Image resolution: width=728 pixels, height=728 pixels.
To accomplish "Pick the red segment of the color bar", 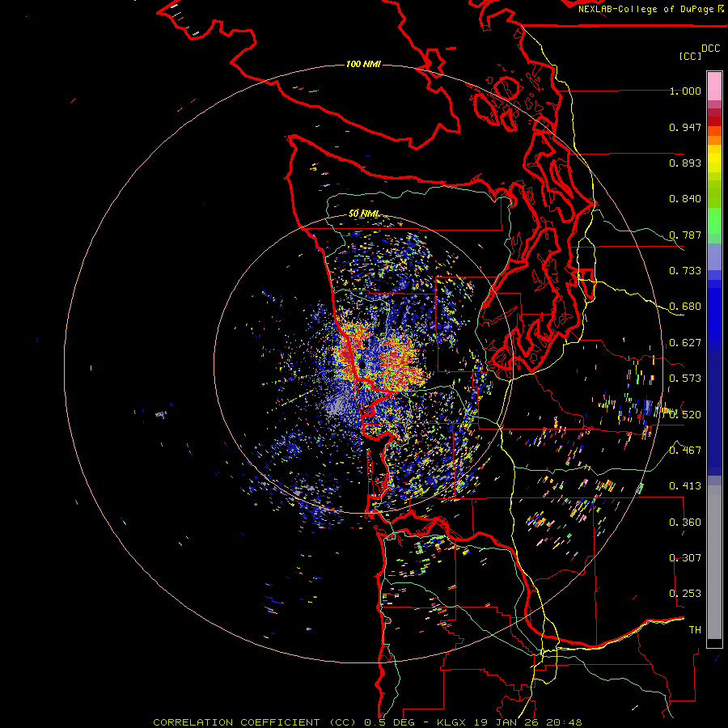I will click(x=714, y=121).
